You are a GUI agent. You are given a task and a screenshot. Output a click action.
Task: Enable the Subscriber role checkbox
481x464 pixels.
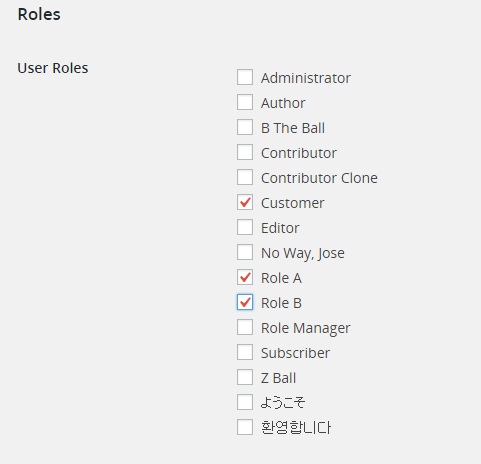click(245, 352)
